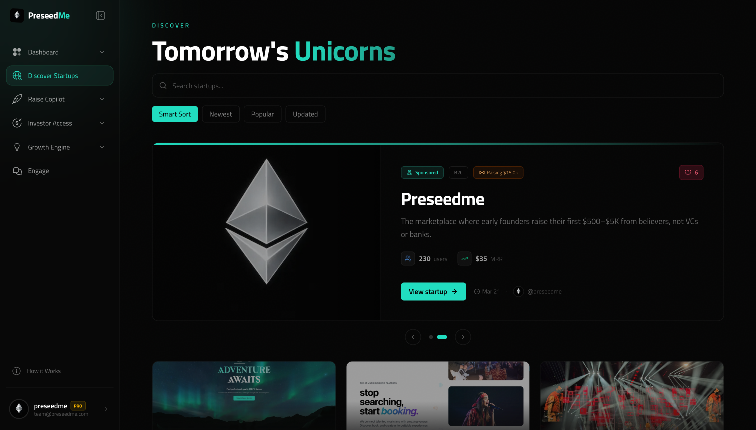The width and height of the screenshot is (756, 430).
Task: Collapse the sidebar using the panel icon
Action: (100, 15)
